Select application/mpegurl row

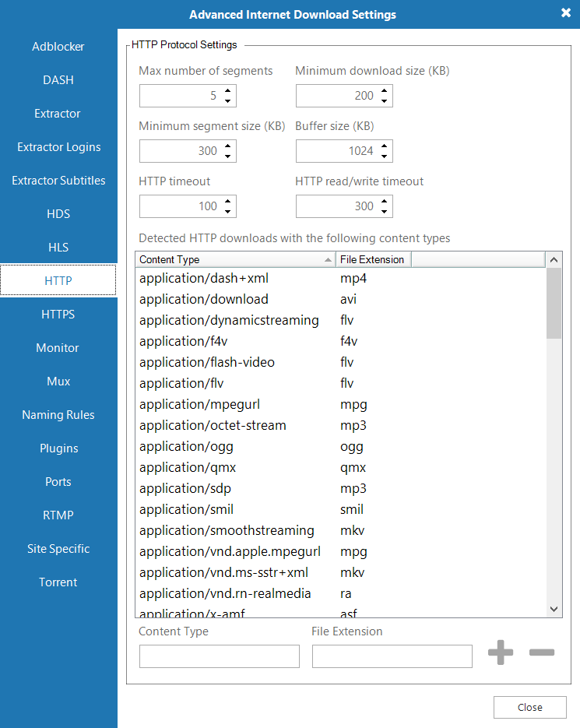340,404
